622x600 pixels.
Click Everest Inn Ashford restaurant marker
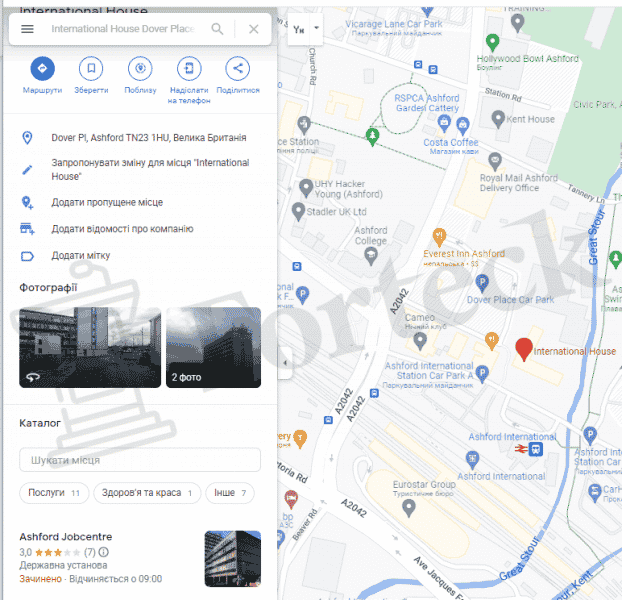pyautogui.click(x=439, y=237)
